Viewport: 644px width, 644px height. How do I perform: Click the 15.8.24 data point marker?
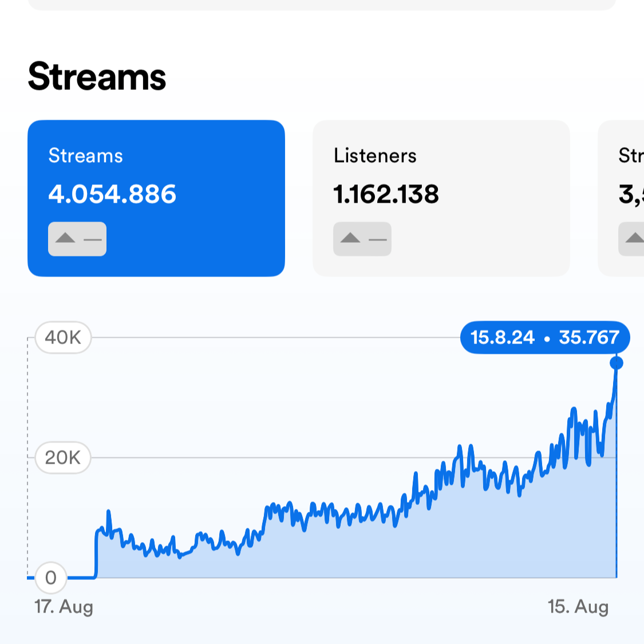[x=617, y=363]
